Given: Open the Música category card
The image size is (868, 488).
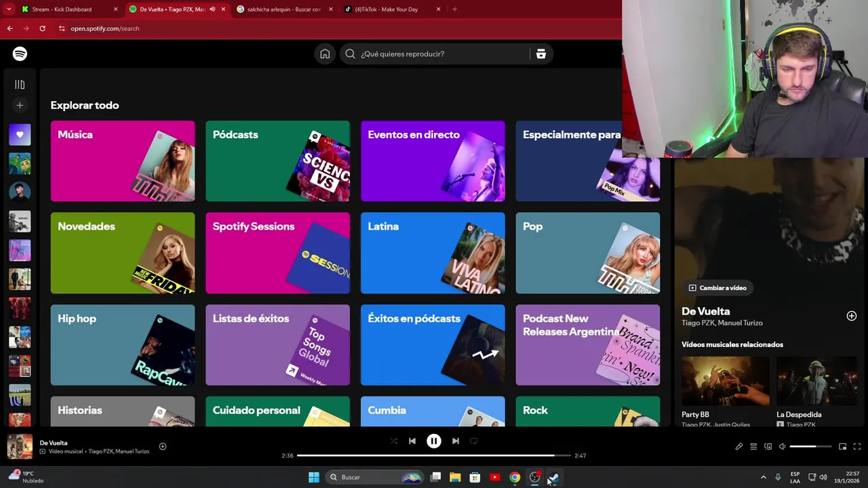Looking at the screenshot, I should tap(123, 161).
